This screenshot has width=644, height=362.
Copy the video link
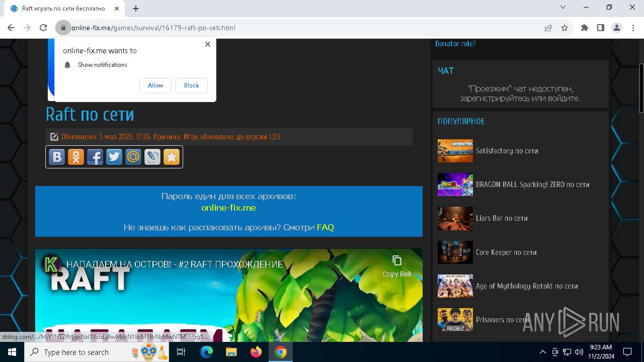(397, 266)
